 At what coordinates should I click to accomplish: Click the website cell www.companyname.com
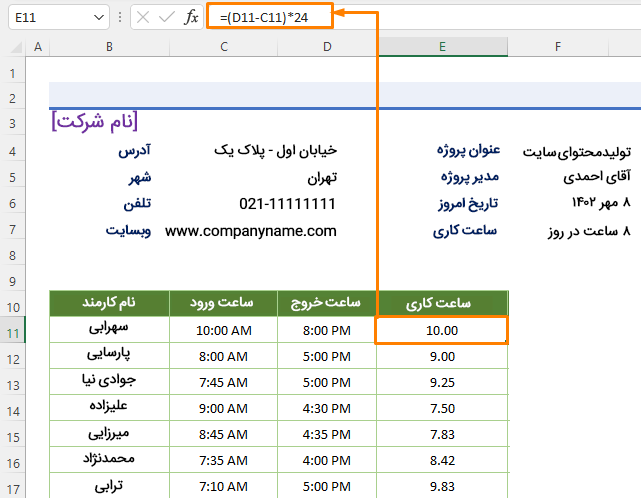(x=251, y=231)
